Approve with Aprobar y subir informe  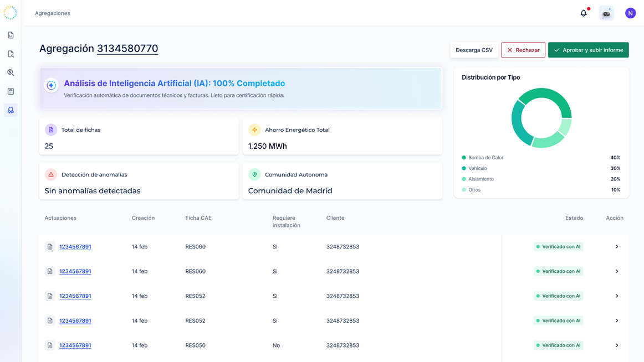(x=588, y=50)
